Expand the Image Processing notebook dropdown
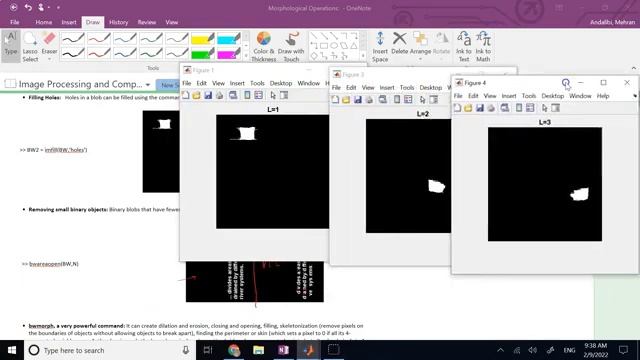 tap(148, 85)
